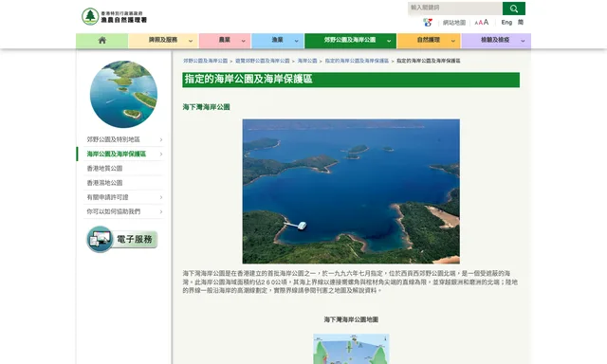Open 香港濕地公園 in sidebar
The image size is (607, 364).
(x=104, y=183)
